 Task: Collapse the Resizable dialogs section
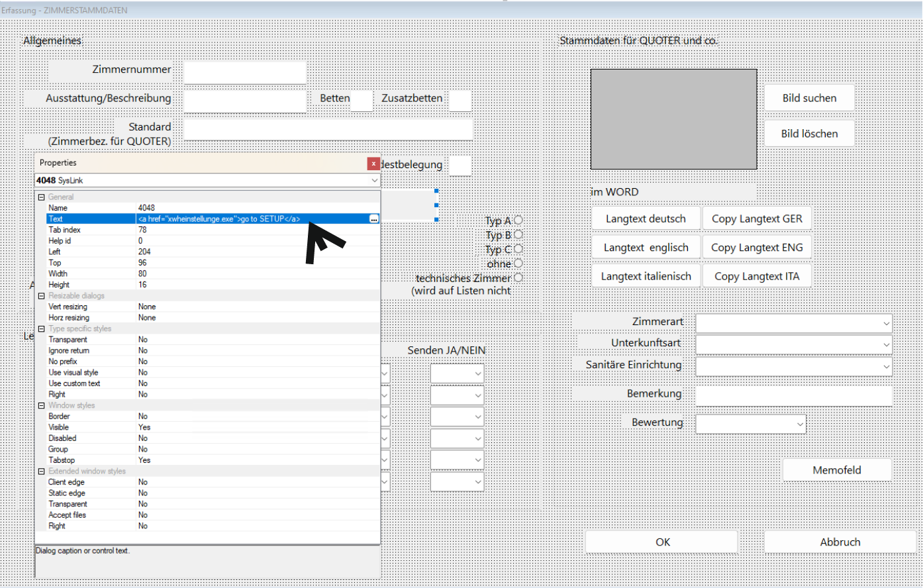pyautogui.click(x=41, y=296)
